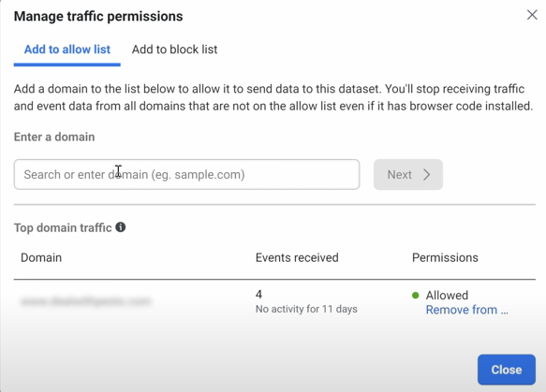The height and width of the screenshot is (392, 546).
Task: Click the Search or enter domain field
Action: tap(186, 175)
